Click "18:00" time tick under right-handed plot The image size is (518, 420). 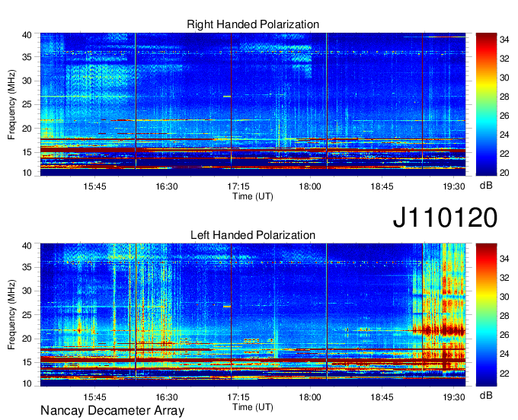tap(310, 186)
